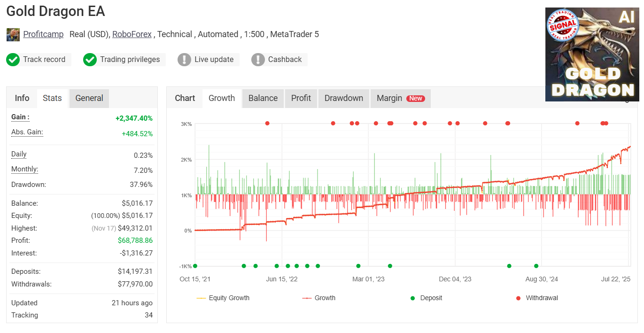Image resolution: width=644 pixels, height=333 pixels.
Task: Switch to the Growth chart tab
Action: point(222,98)
